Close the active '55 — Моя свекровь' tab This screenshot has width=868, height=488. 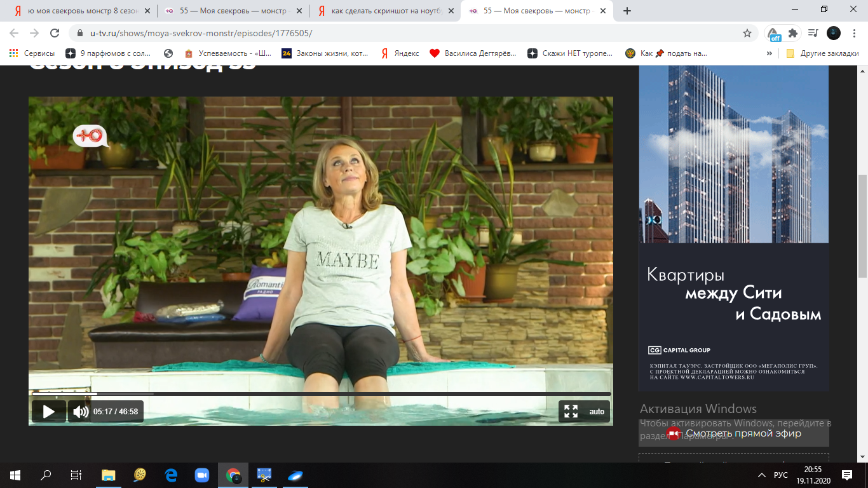[602, 11]
